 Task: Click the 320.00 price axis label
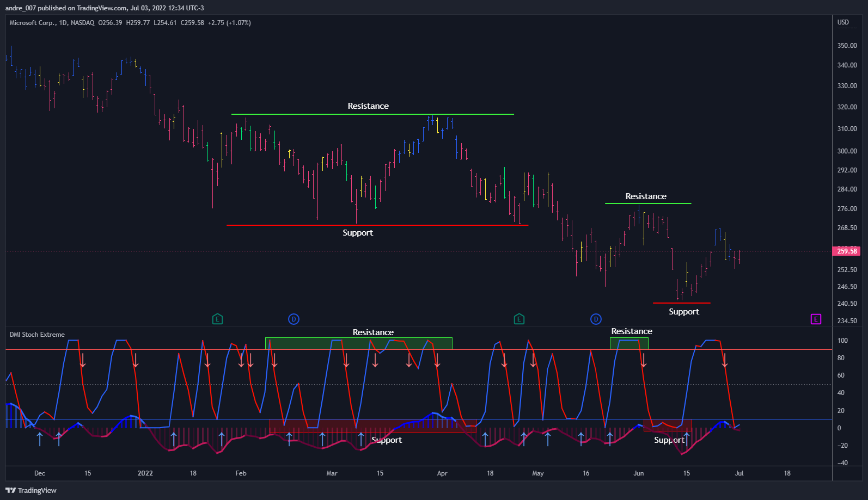click(847, 107)
